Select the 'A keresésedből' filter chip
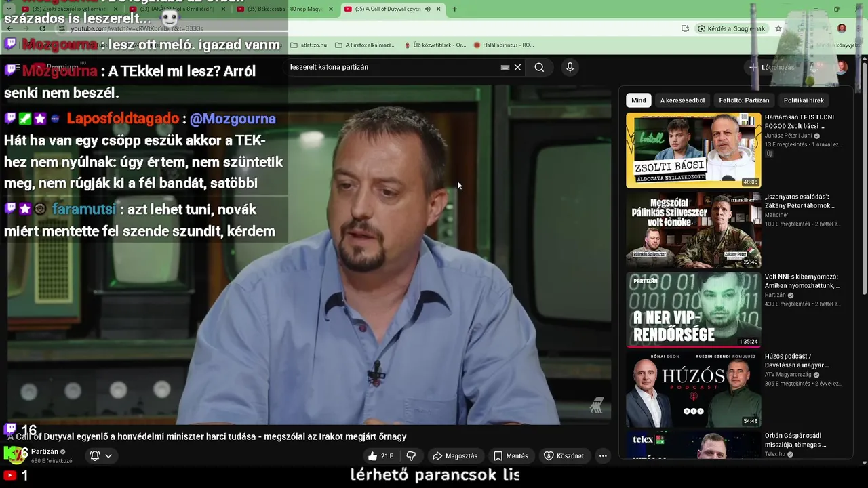Screen dimensions: 868x488 (x=682, y=100)
